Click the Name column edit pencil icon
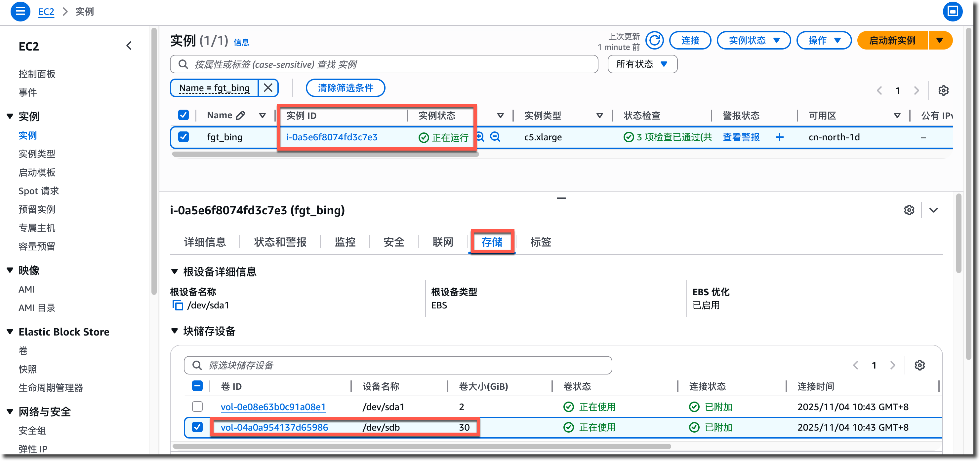 click(240, 116)
